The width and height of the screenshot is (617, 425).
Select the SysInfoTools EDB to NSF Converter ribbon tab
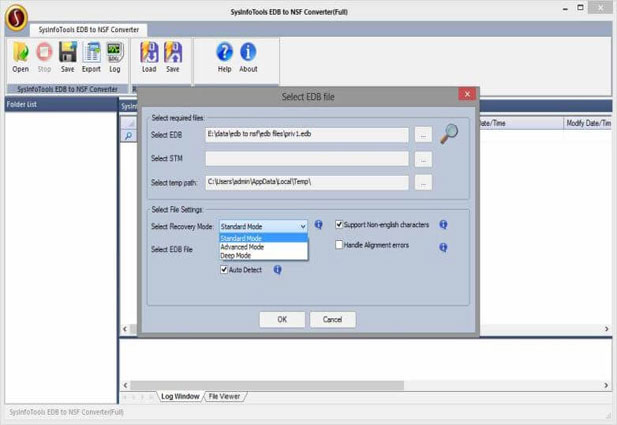coord(89,30)
